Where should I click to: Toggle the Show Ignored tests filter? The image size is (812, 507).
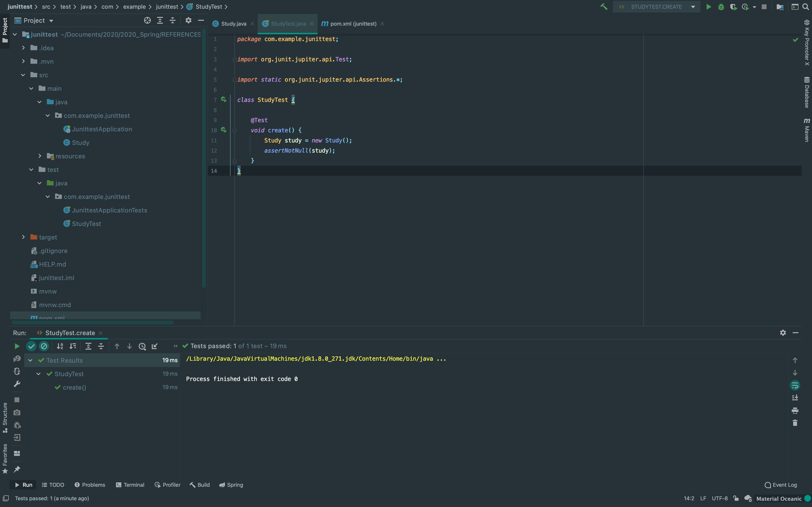[x=44, y=346]
